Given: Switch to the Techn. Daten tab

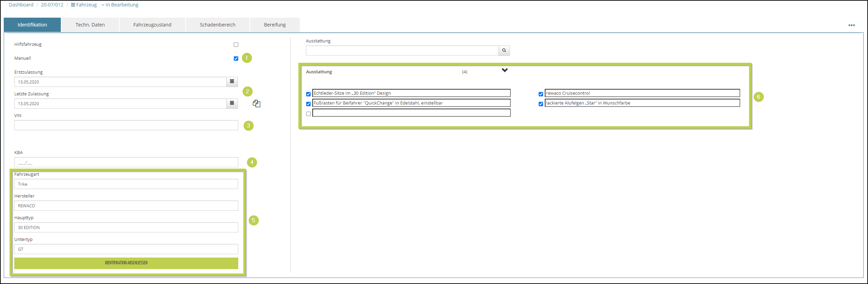Looking at the screenshot, I should (x=90, y=25).
